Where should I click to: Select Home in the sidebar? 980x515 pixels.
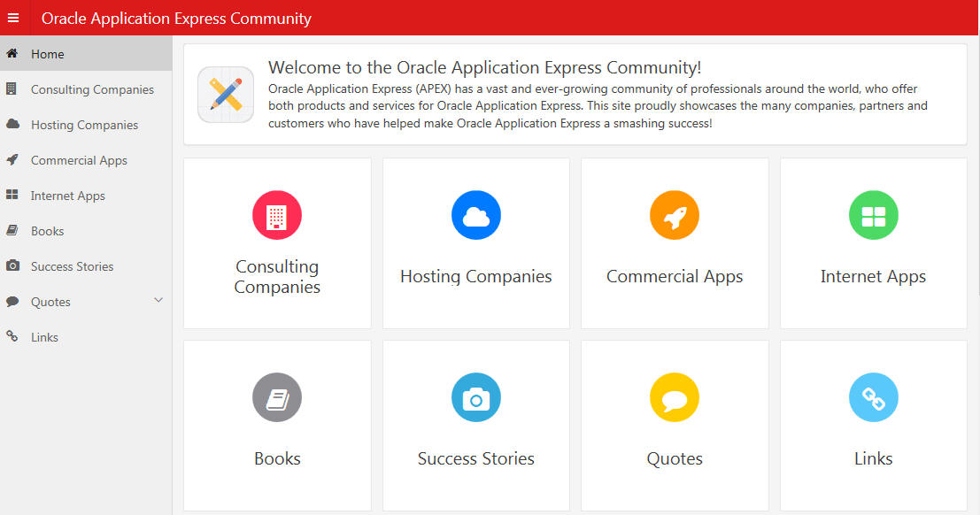coord(86,54)
